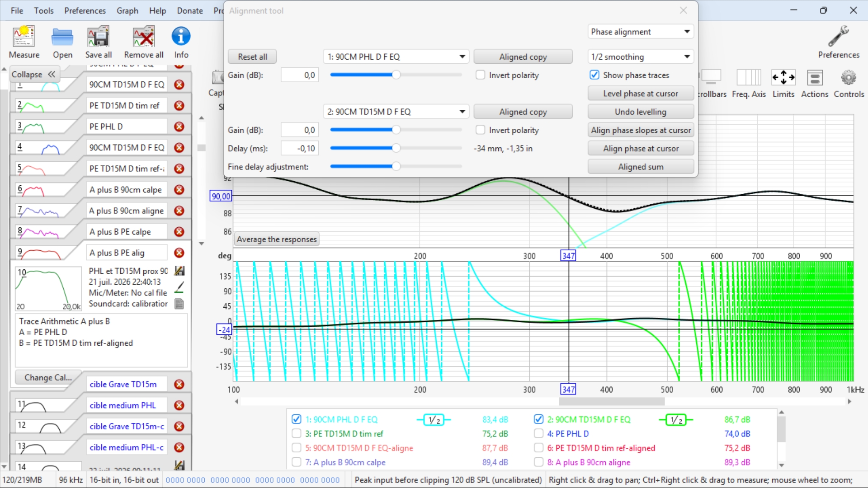Open the Graph menu
The image size is (868, 488).
127,10
